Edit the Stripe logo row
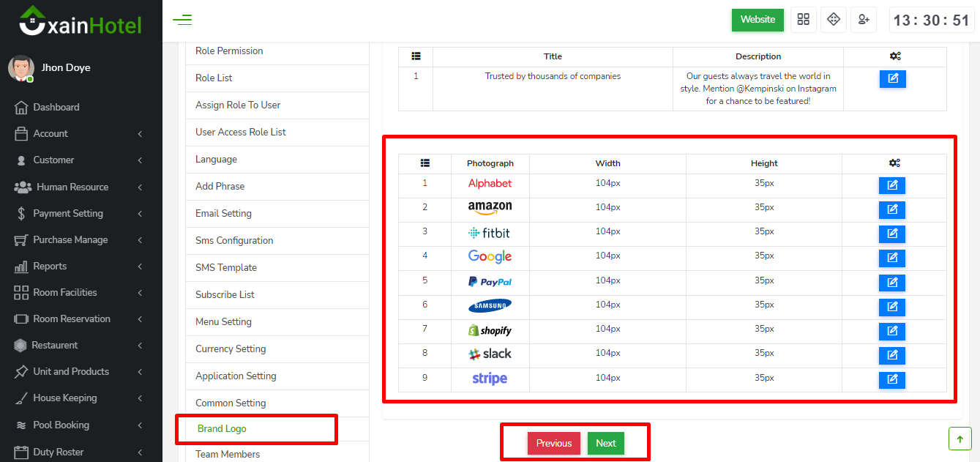 click(x=891, y=380)
